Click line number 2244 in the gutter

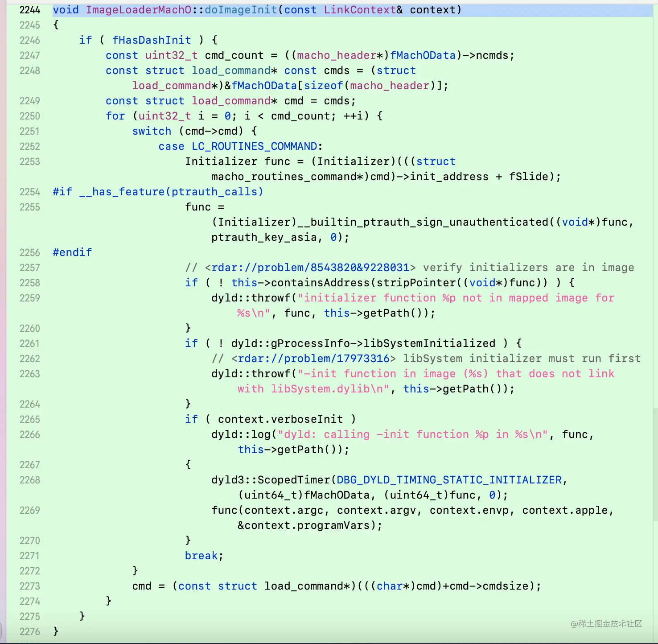[x=30, y=10]
